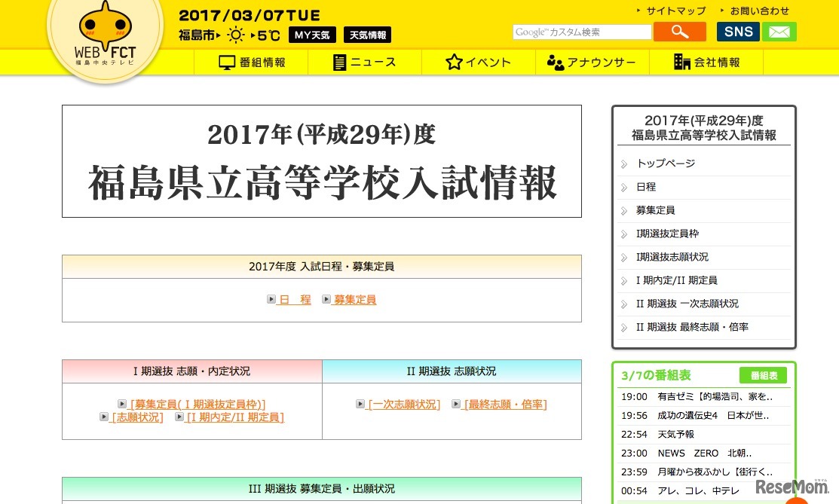Click the Google custom search input field
Image resolution: width=839 pixels, height=504 pixels.
[x=582, y=31]
